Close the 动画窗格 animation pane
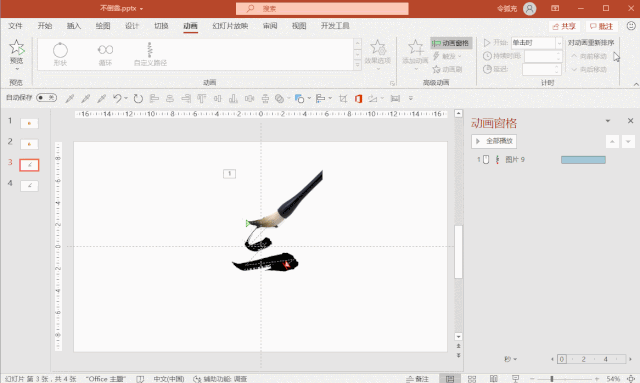The width and height of the screenshot is (640, 383). (631, 121)
